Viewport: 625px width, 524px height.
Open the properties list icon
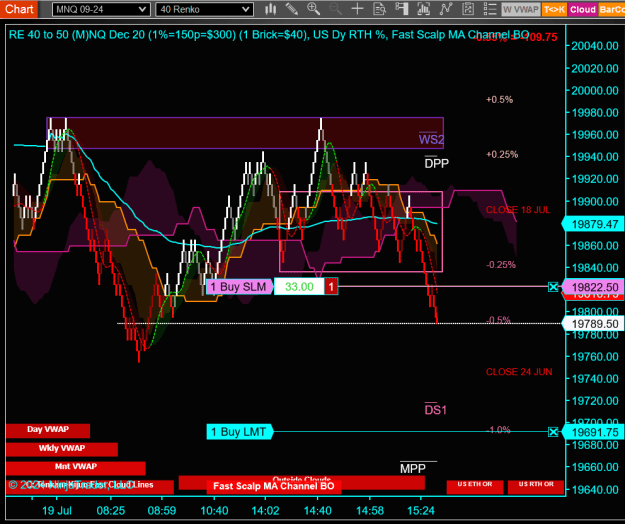click(x=489, y=9)
